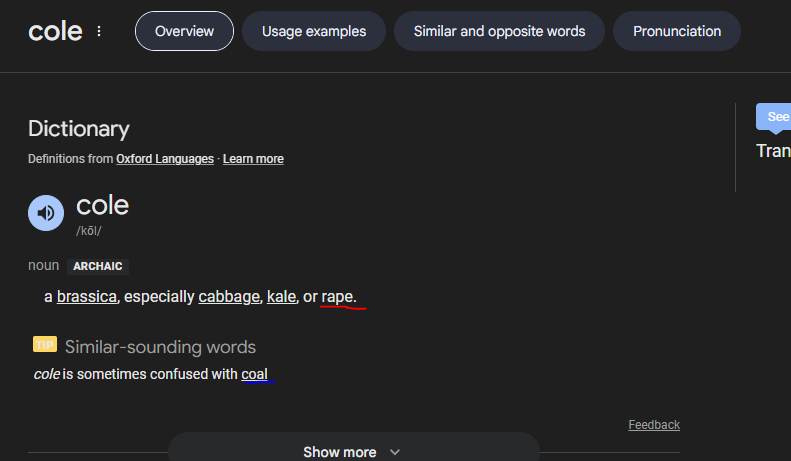Follow the coal similar-sounding word link

pos(254,374)
